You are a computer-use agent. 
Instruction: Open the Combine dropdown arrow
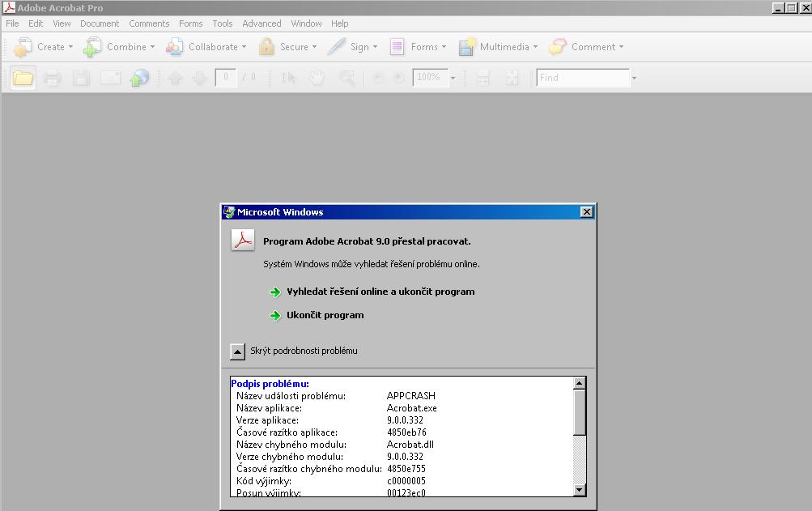152,47
